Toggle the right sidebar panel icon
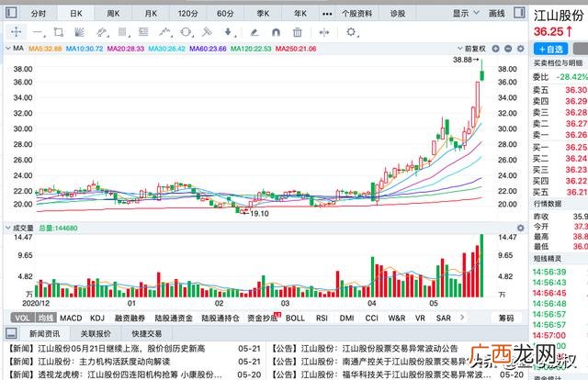The height and width of the screenshot is (380, 588). click(x=519, y=13)
